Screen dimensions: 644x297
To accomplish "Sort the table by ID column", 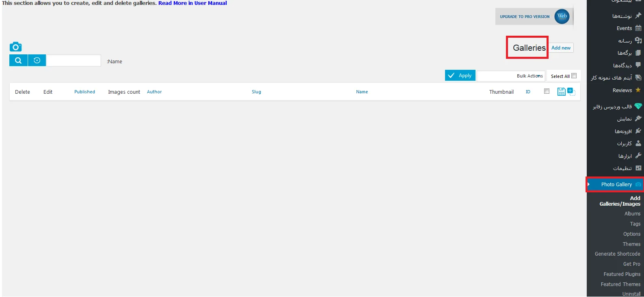I will point(528,92).
